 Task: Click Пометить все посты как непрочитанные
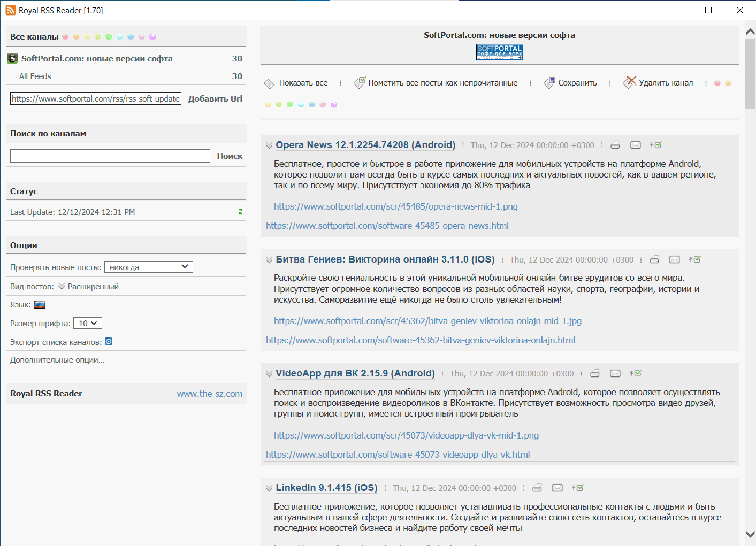tap(443, 83)
